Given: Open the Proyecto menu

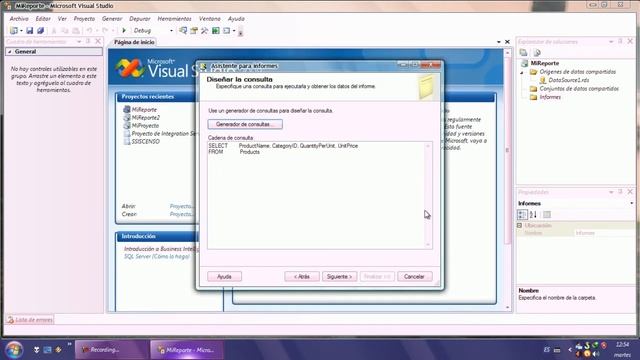Looking at the screenshot, I should [84, 19].
